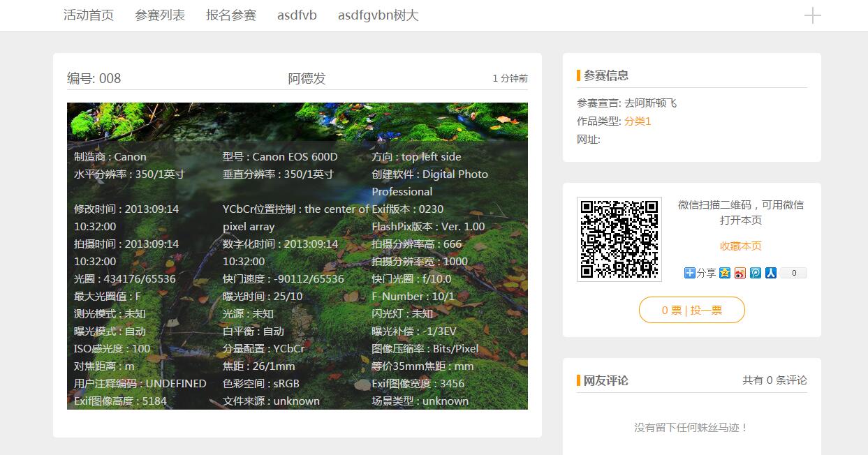This screenshot has height=455, width=868.
Task: Click the Exif版本 : 0230 entry
Action: (x=407, y=209)
